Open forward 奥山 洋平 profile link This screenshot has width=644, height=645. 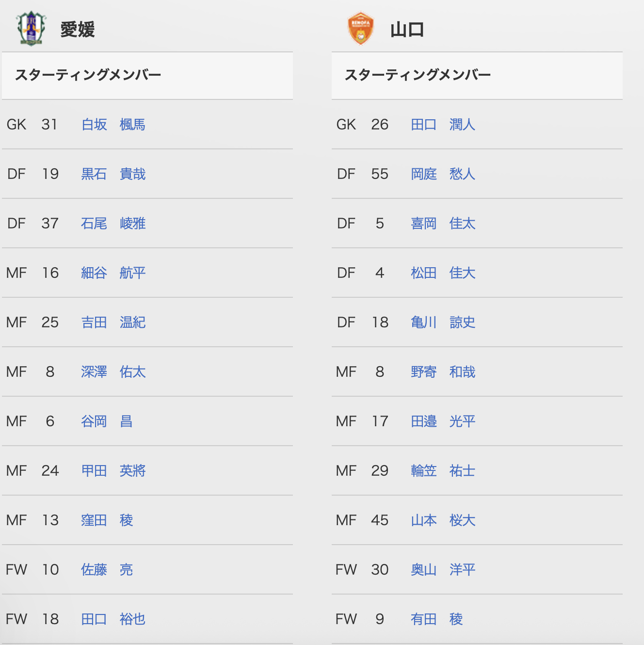pyautogui.click(x=443, y=570)
